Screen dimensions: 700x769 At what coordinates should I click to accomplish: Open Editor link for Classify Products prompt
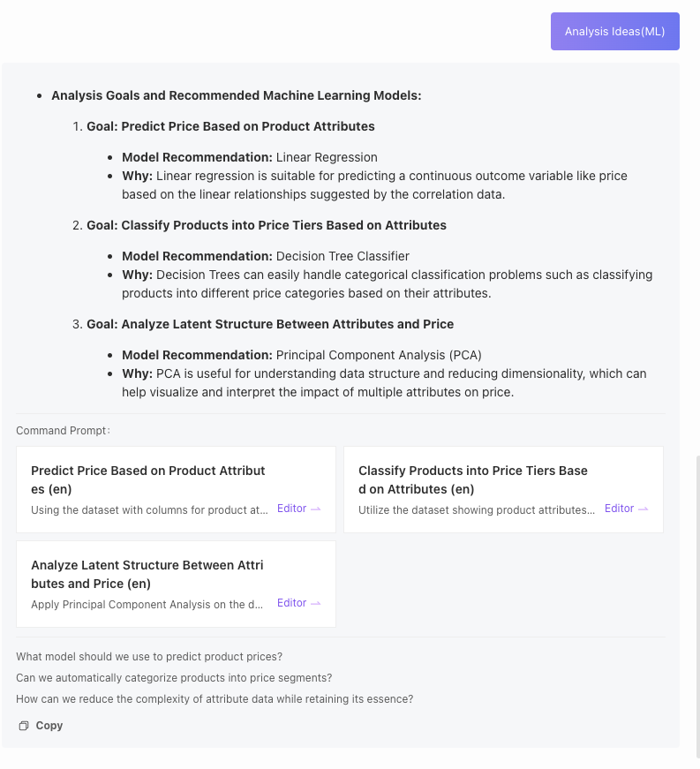tap(619, 509)
